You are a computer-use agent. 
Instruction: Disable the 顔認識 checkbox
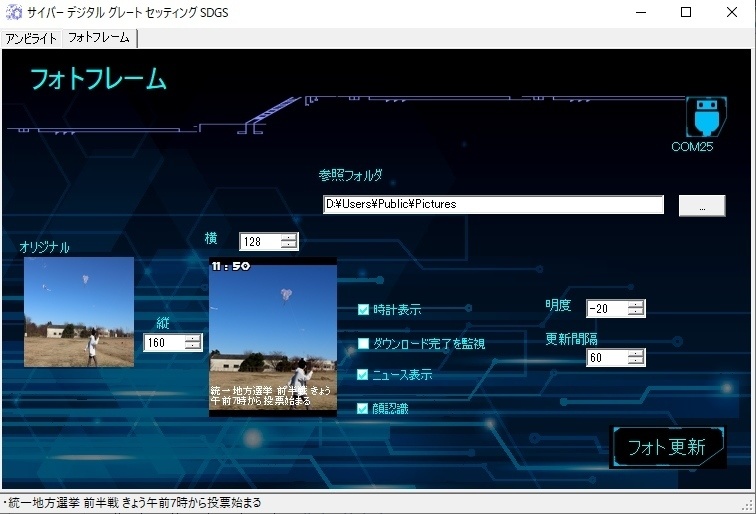click(x=363, y=409)
